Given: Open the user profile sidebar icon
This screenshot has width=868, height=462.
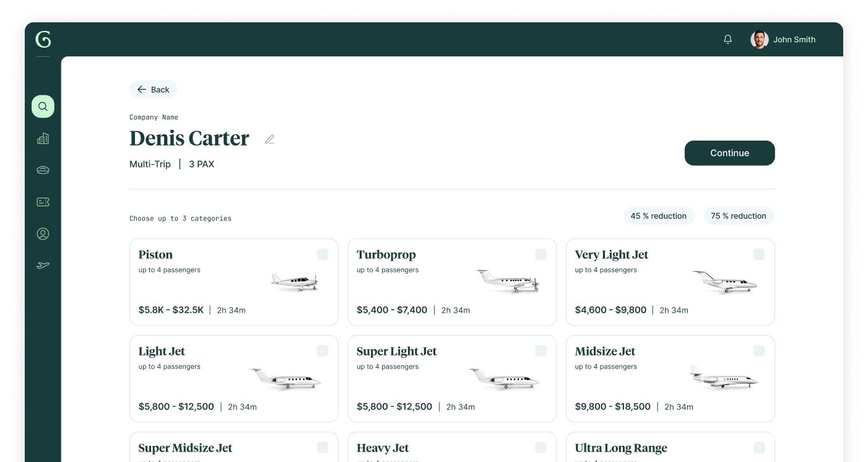Looking at the screenshot, I should point(43,233).
